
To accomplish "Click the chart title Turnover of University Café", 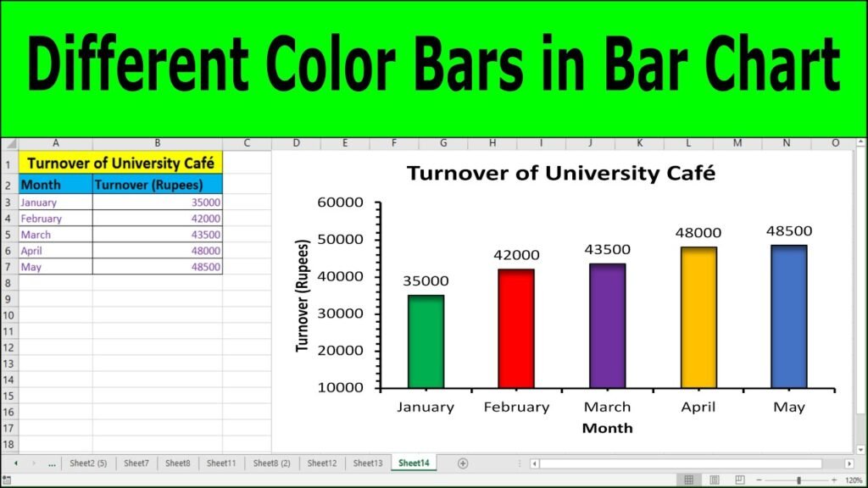I will 561,174.
